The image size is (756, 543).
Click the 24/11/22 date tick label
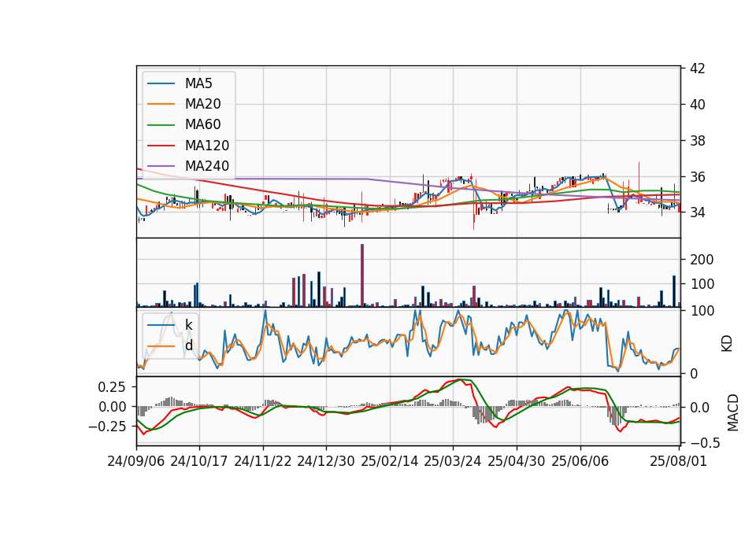click(x=263, y=461)
